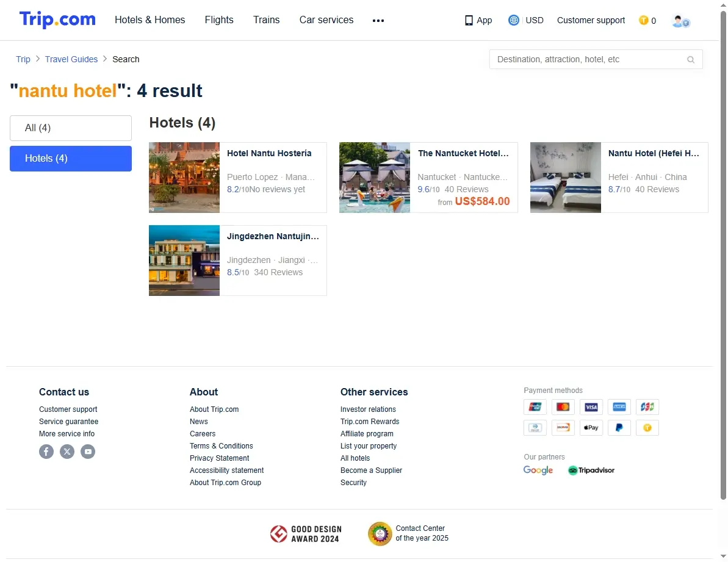Click the PayPal payment icon
728x562 pixels.
pyautogui.click(x=619, y=427)
